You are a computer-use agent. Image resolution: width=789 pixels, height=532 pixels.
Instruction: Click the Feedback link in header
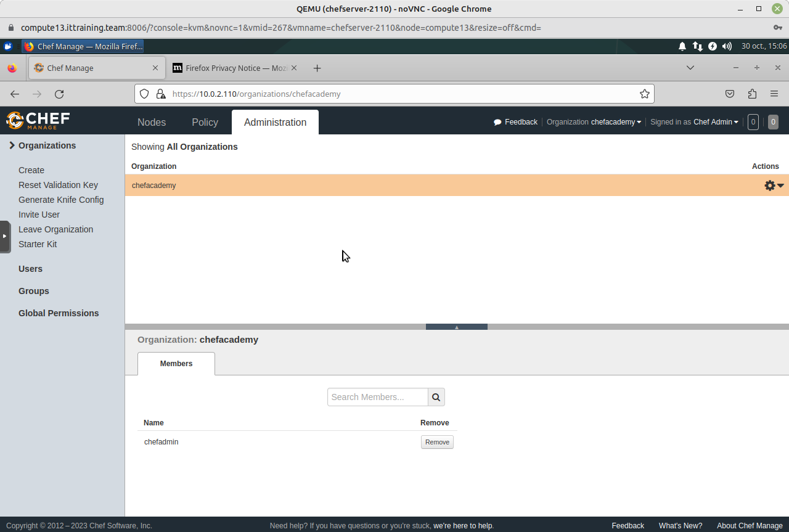[x=515, y=122]
